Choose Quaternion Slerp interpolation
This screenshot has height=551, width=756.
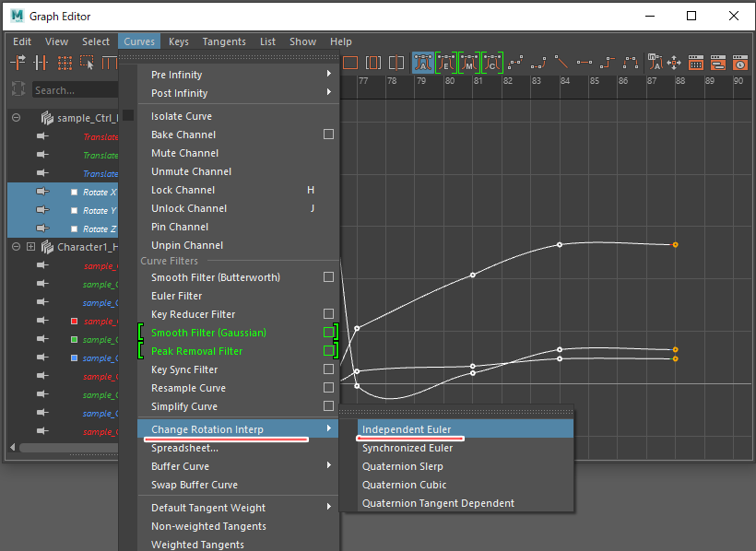[402, 466]
